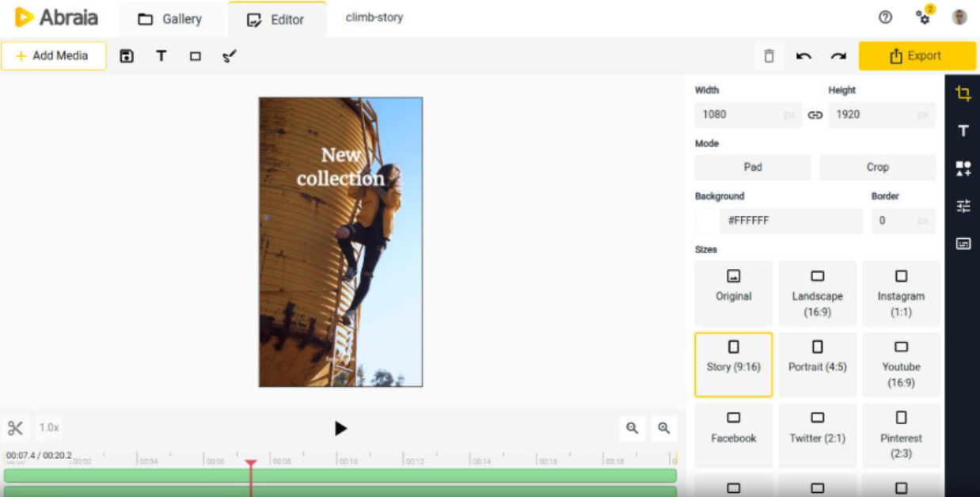Change the 1.0x playback speed
This screenshot has height=497, width=980.
[49, 428]
